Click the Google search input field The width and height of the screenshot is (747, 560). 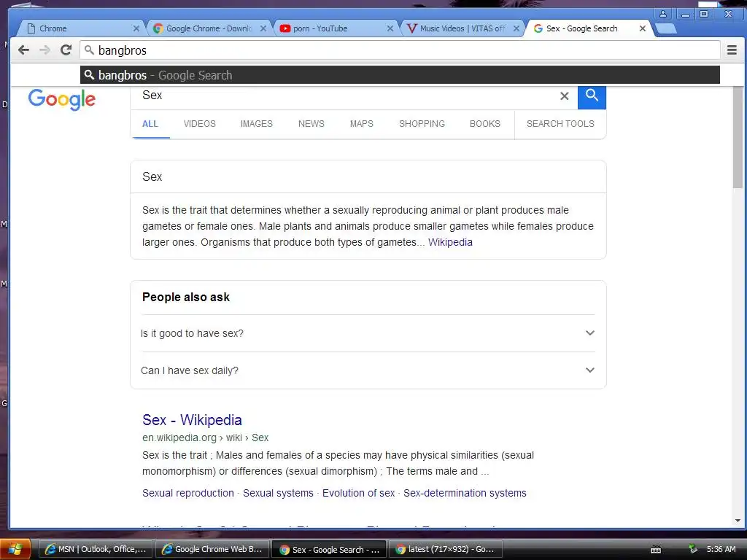coord(348,96)
